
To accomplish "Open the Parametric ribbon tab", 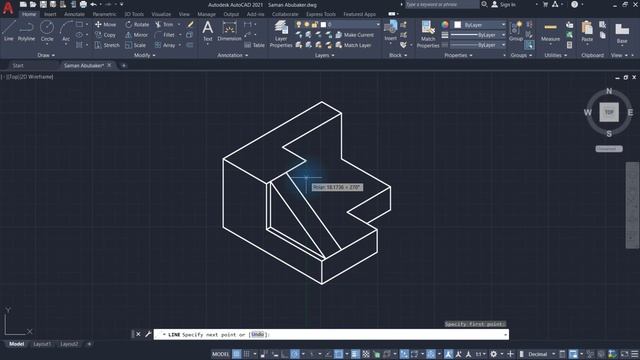I will 104,14.
